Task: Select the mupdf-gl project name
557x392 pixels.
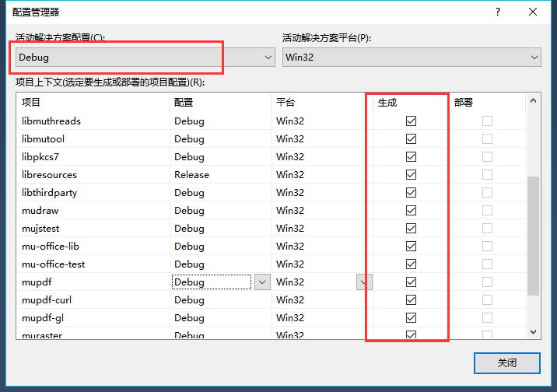Action: click(43, 318)
